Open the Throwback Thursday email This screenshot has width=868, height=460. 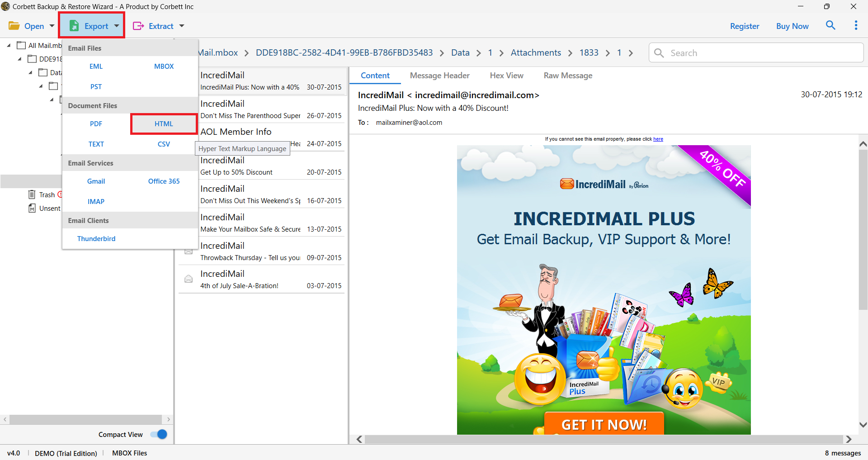[x=261, y=251]
